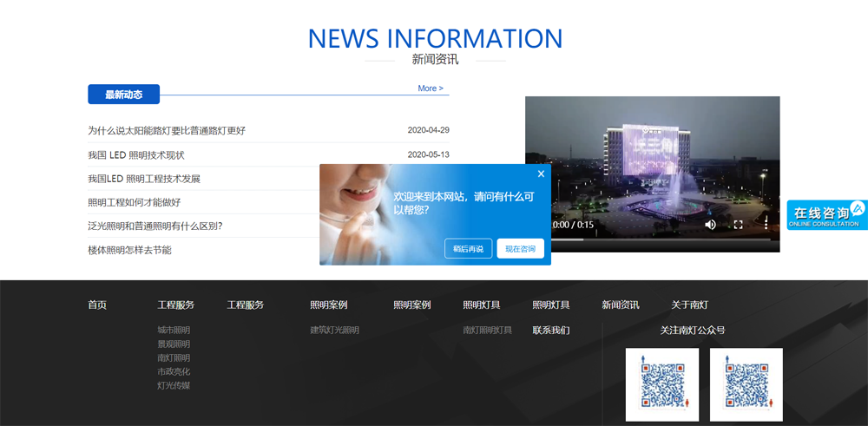The width and height of the screenshot is (868, 426).
Task: Open the 联系我们 footer link
Action: pos(551,331)
